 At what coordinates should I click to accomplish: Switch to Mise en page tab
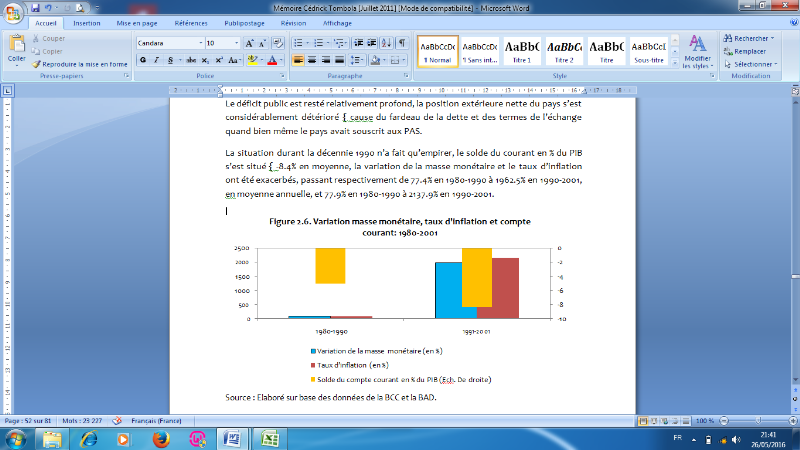point(137,23)
